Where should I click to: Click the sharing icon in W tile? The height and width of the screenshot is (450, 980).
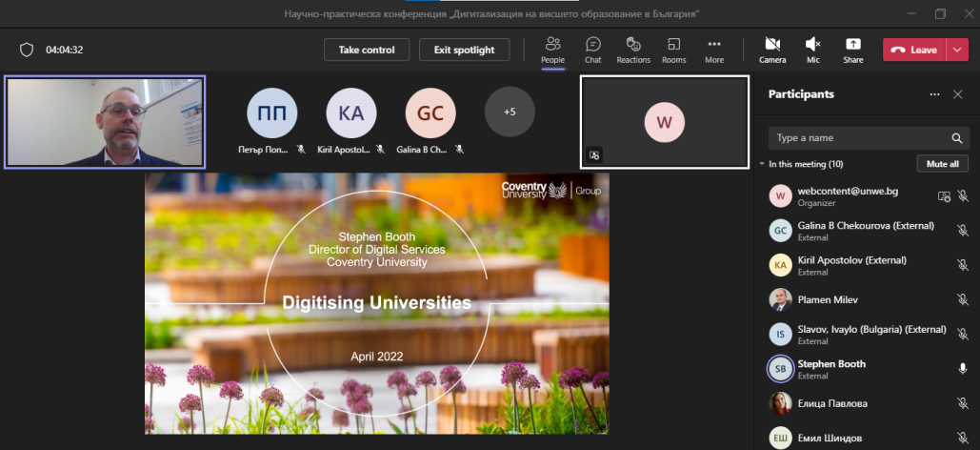point(594,155)
